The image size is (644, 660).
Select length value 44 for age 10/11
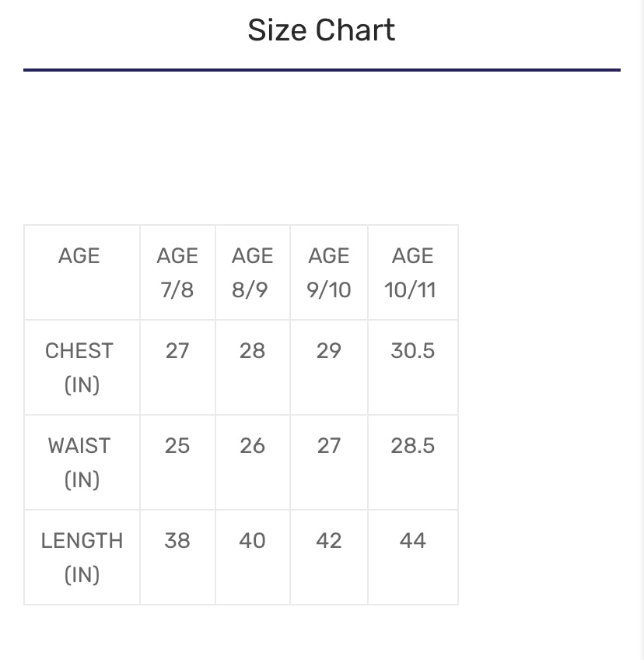[x=412, y=541]
